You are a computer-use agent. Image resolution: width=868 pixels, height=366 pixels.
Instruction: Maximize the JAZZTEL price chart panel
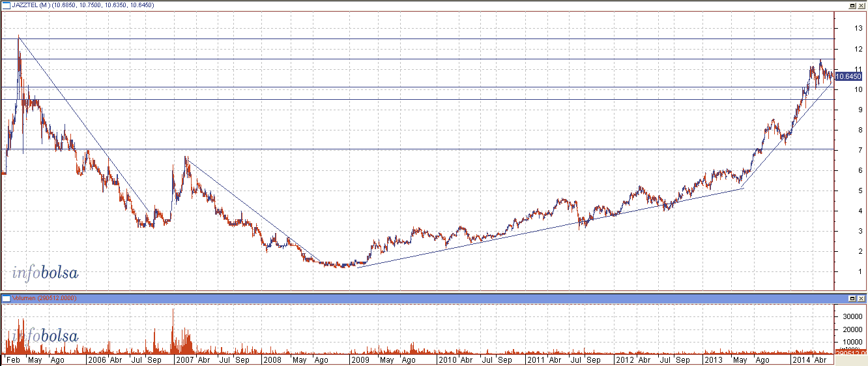click(x=852, y=5)
